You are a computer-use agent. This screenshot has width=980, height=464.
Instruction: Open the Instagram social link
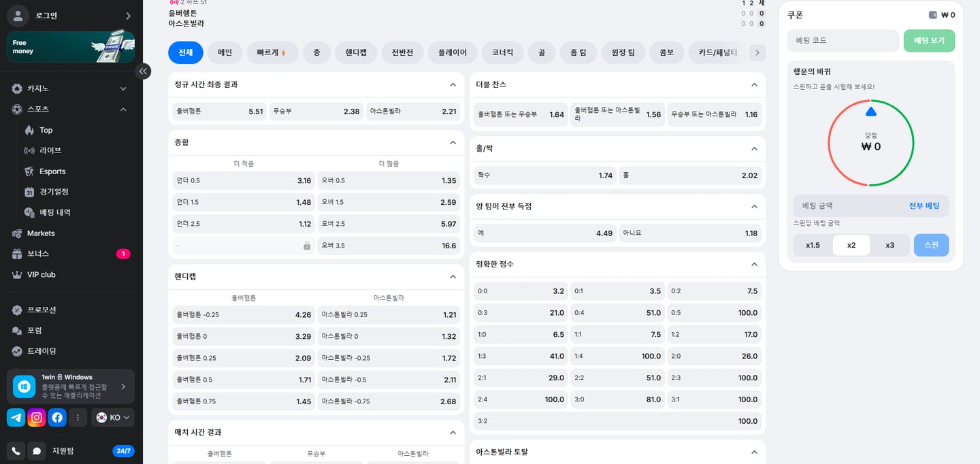click(37, 418)
